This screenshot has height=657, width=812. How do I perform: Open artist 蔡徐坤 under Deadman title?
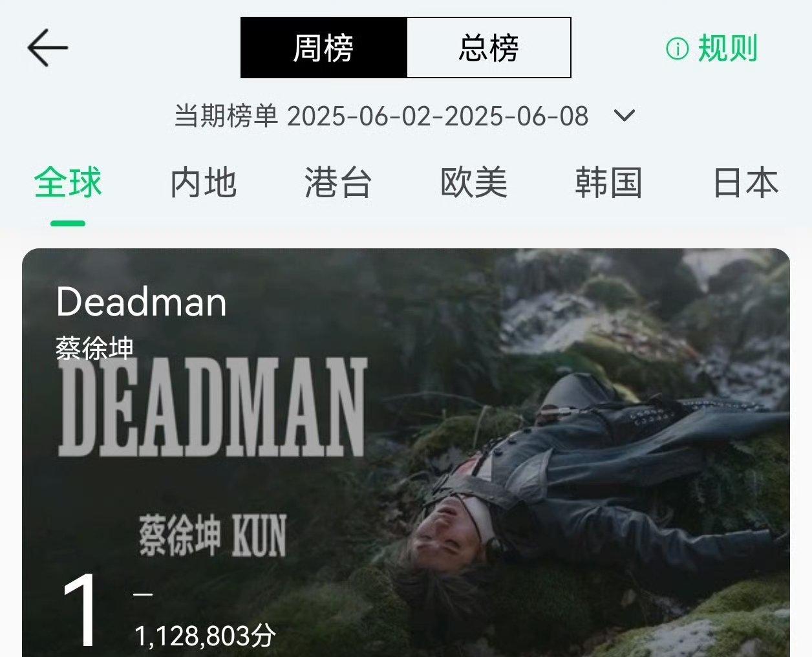click(x=94, y=349)
